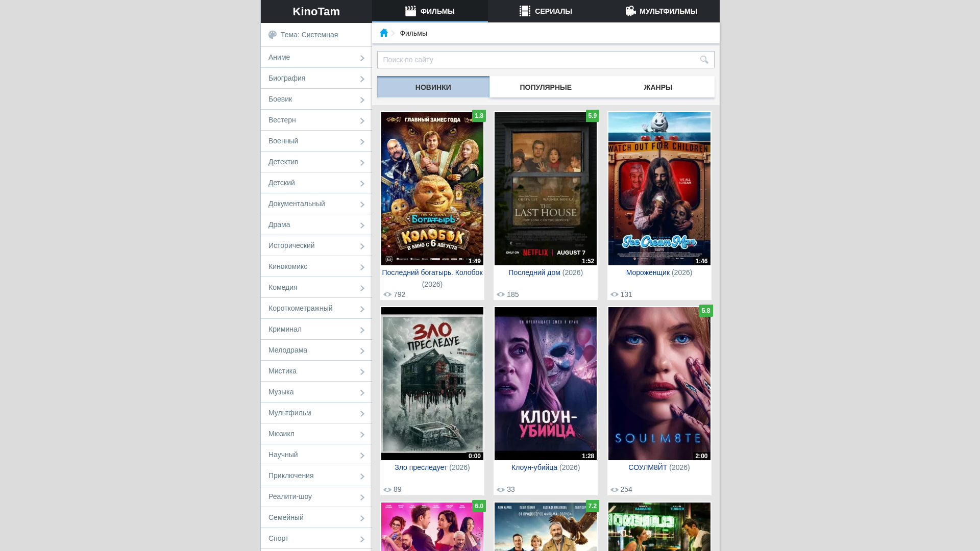Click the 7.2 rating badge
The image size is (980, 551).
593,506
